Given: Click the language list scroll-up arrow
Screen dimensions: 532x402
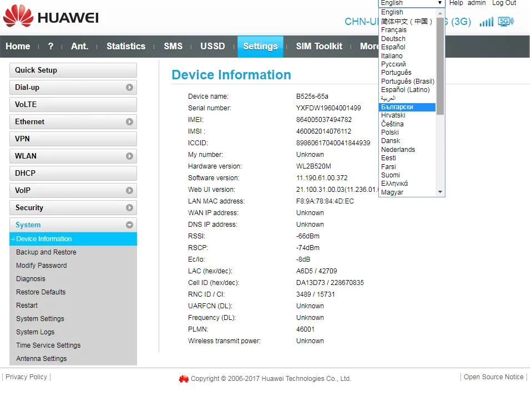Looking at the screenshot, I should click(440, 13).
